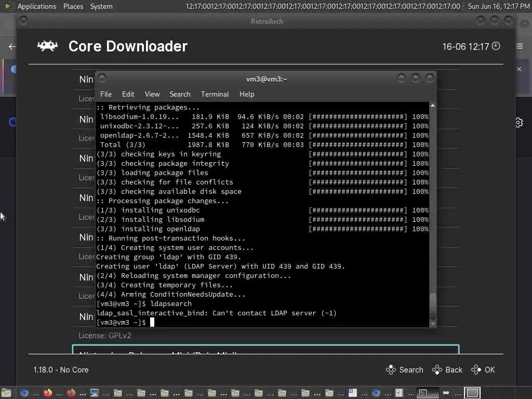Click the MATE logo icon beside Applications
The width and height of the screenshot is (532, 399).
pyautogui.click(x=9, y=6)
